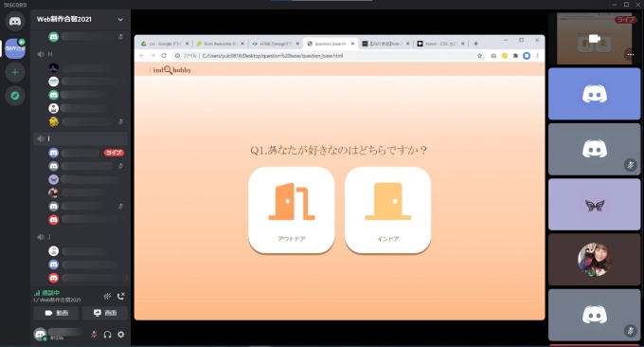Screen dimensions: 644x347
Task: Toggle deafen headphones icon
Action: pos(108,335)
